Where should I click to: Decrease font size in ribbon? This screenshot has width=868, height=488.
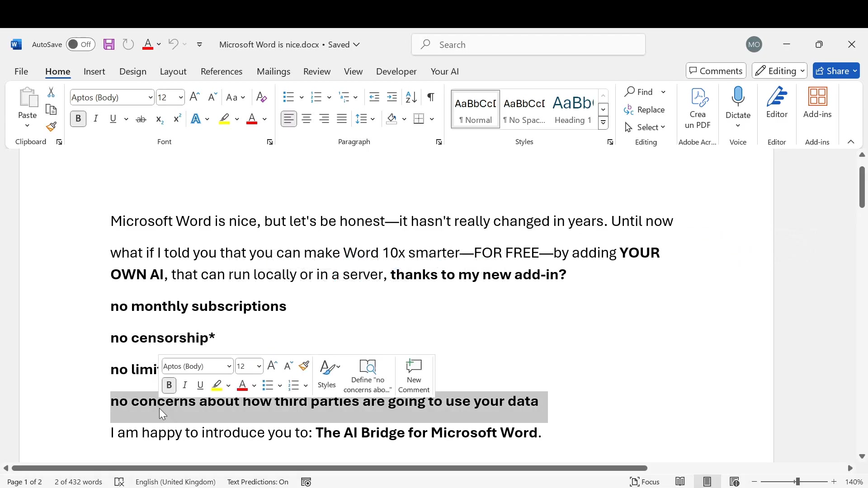pos(212,97)
